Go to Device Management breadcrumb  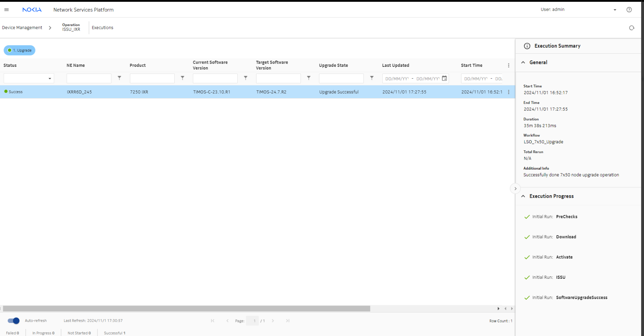pos(22,28)
